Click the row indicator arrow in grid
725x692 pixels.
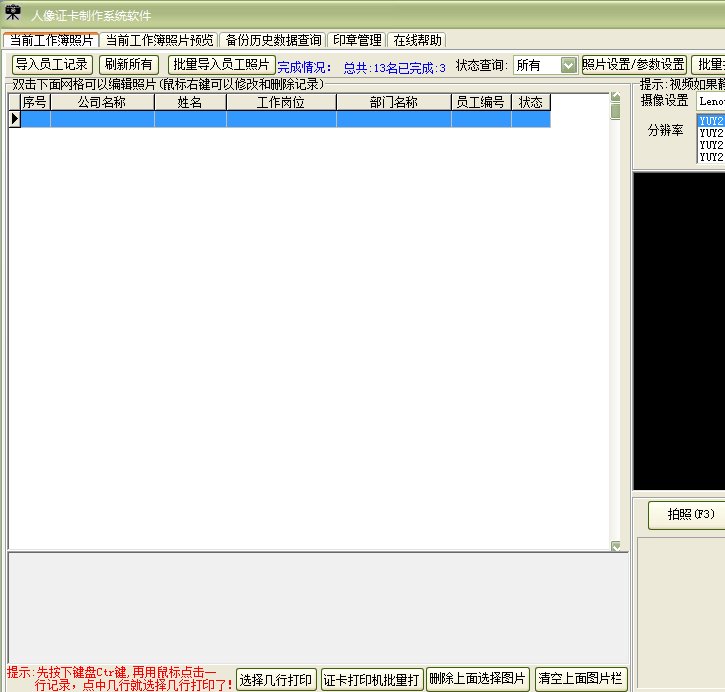[14, 119]
